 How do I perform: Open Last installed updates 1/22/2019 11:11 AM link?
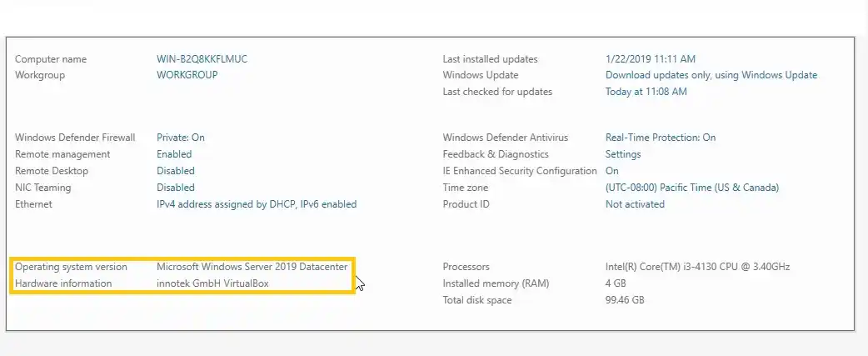click(651, 59)
